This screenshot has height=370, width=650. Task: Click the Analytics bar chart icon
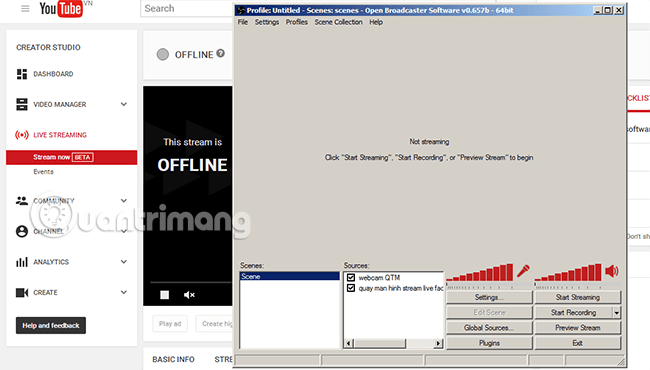[22, 262]
